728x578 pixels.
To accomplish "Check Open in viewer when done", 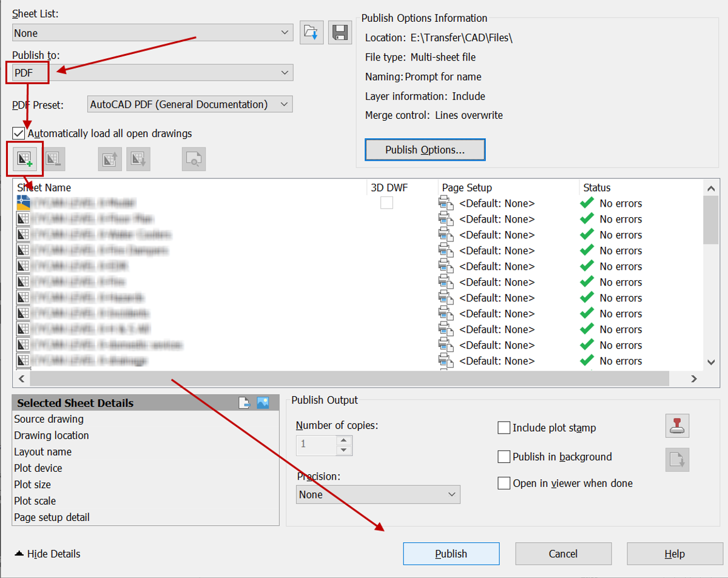I will 504,483.
